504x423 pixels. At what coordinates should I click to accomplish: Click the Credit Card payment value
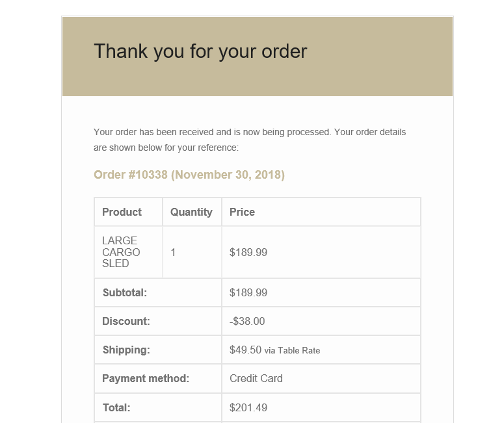coord(256,378)
